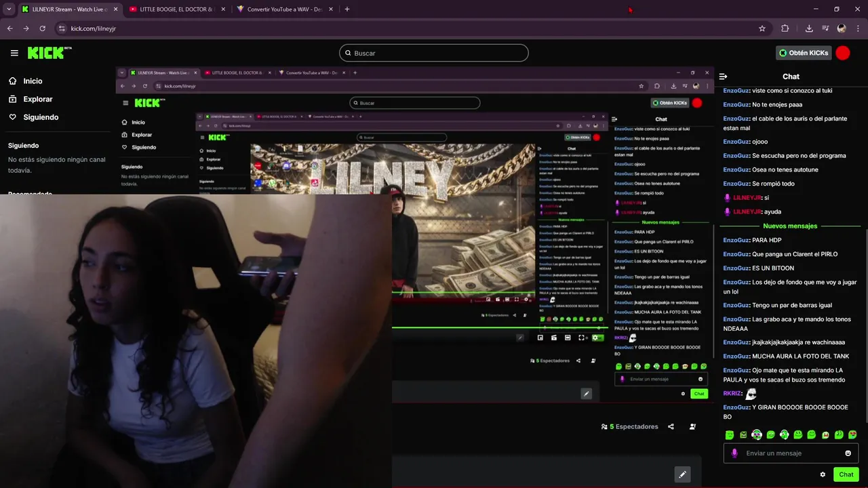
Task: Open the red user avatar menu
Action: pyautogui.click(x=843, y=53)
